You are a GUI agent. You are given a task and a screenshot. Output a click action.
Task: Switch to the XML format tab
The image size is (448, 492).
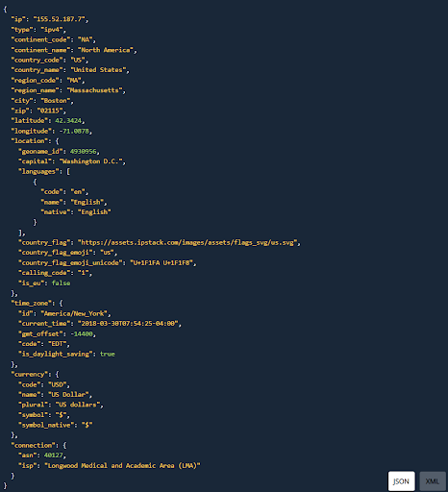point(433,480)
